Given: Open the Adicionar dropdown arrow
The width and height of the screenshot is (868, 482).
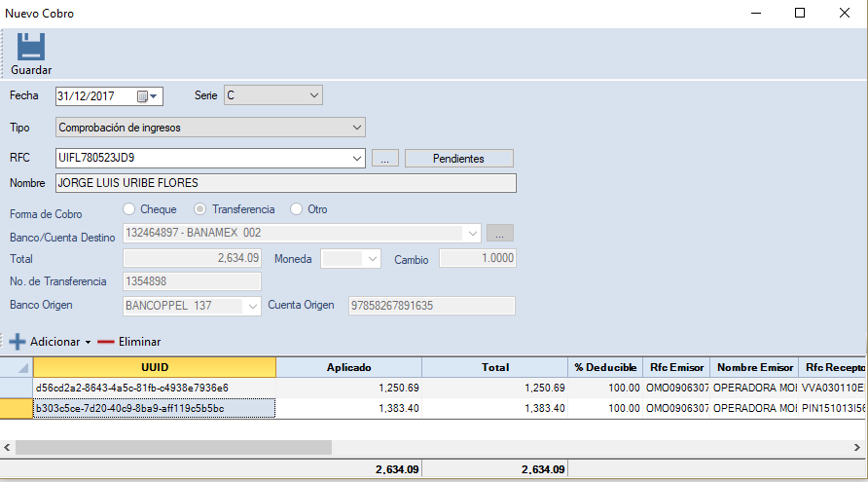Looking at the screenshot, I should coord(88,343).
